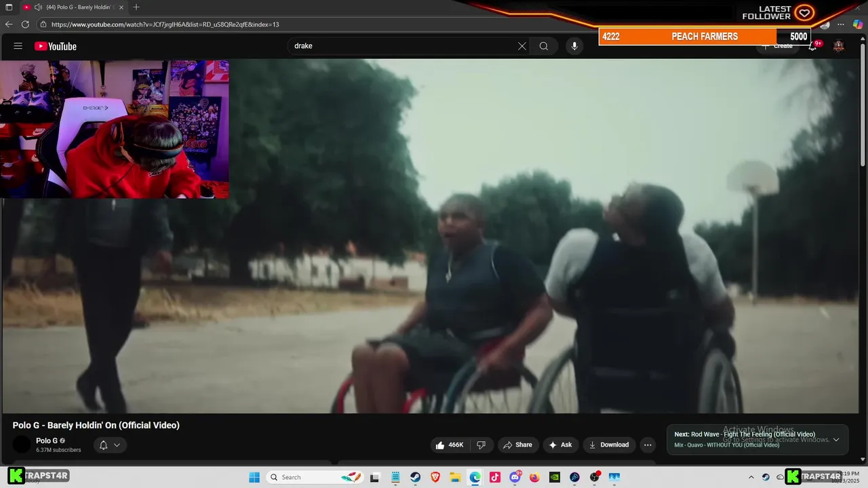Open Steam from the taskbar
This screenshot has width=868, height=488.
pyautogui.click(x=415, y=477)
